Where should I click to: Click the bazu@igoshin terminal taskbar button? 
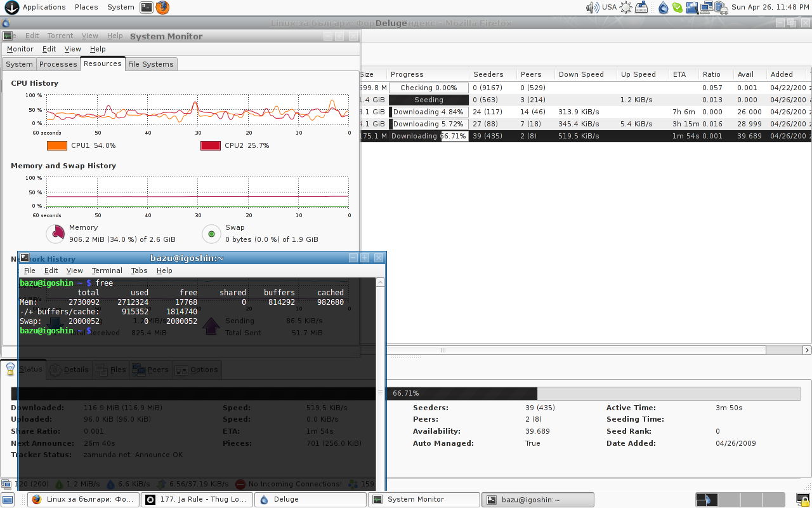pos(538,500)
